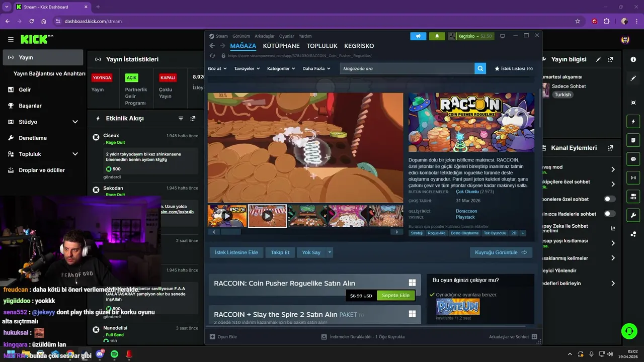
Task: Click the Steam announcements megaphone button
Action: click(x=418, y=36)
